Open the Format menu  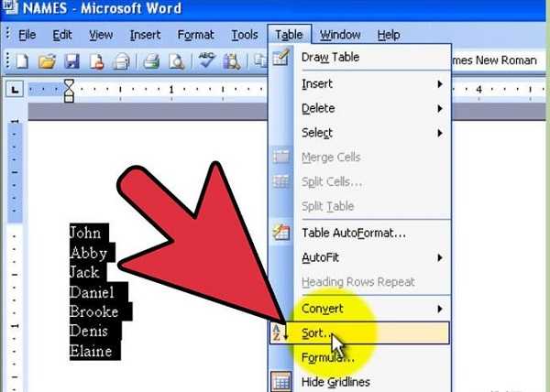(195, 35)
